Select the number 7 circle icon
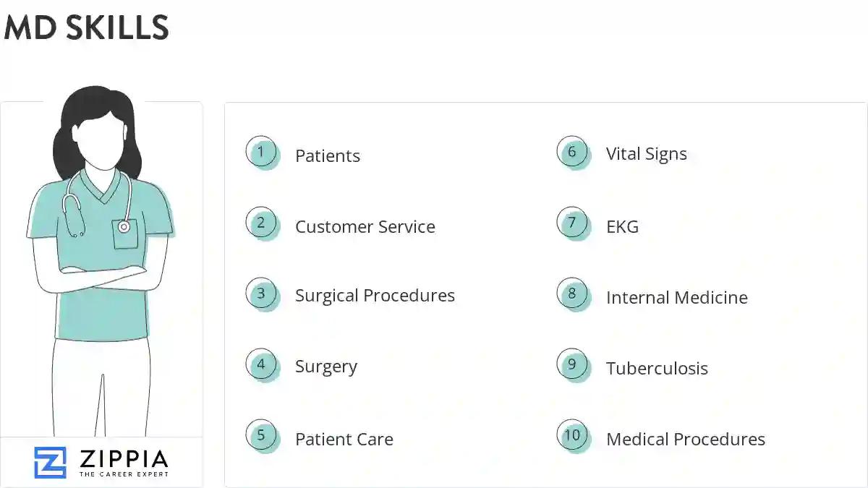The width and height of the screenshot is (868, 488). [x=572, y=223]
